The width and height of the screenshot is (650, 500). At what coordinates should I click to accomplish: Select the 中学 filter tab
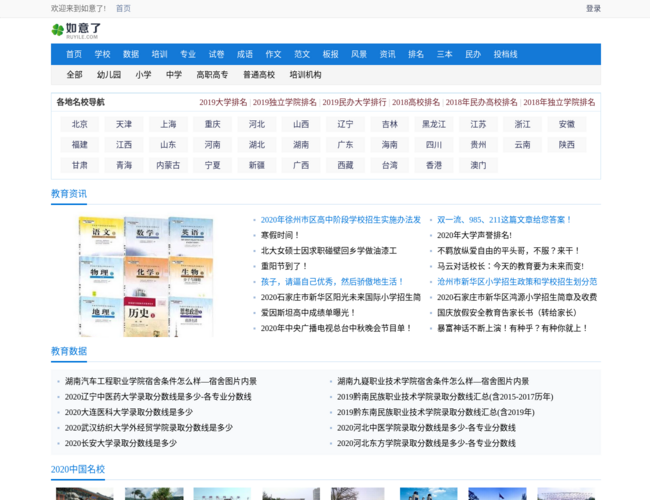click(x=174, y=75)
